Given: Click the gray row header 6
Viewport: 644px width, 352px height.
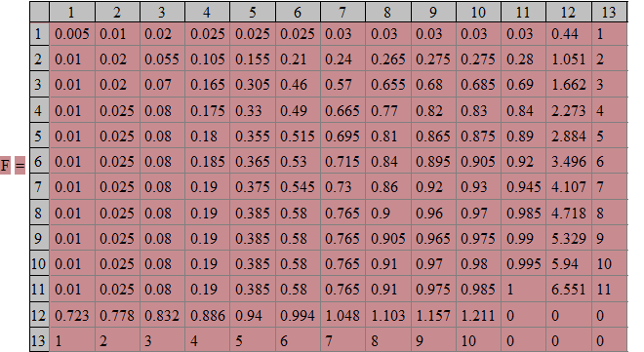Looking at the screenshot, I should [x=39, y=161].
